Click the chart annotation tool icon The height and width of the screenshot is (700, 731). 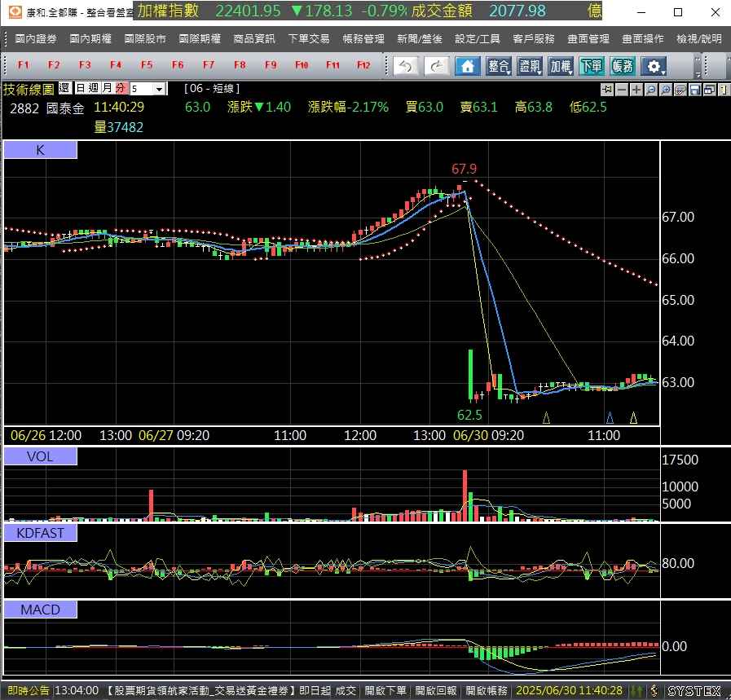click(x=680, y=90)
